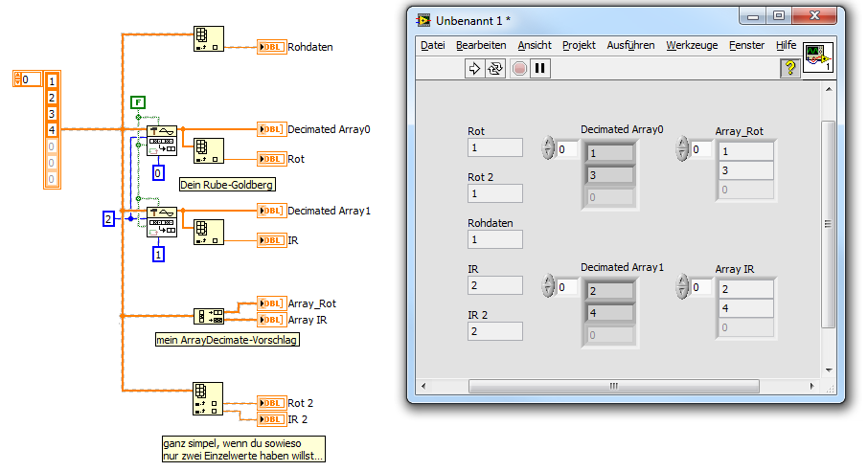Click the Rot numeric indicator field

[x=495, y=147]
